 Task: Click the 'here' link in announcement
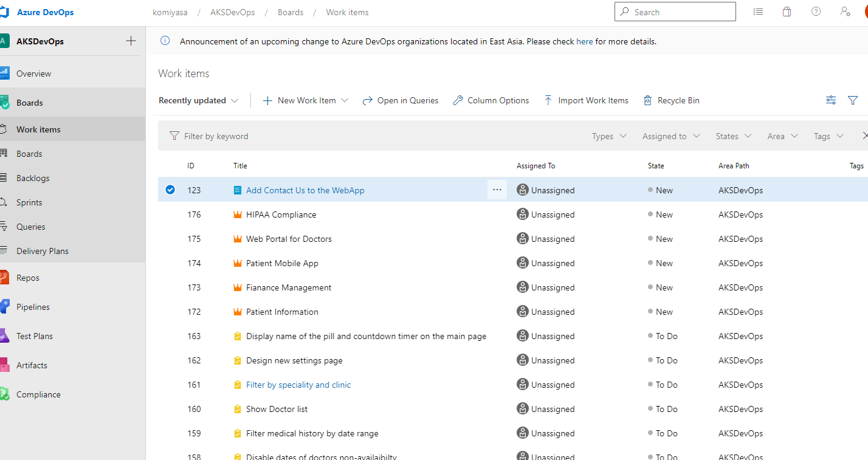pyautogui.click(x=584, y=41)
